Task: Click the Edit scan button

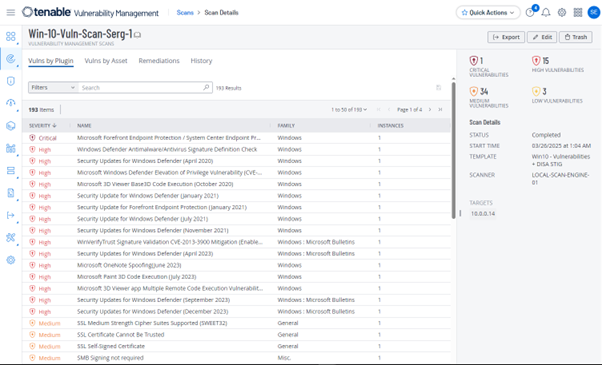Action: (542, 37)
